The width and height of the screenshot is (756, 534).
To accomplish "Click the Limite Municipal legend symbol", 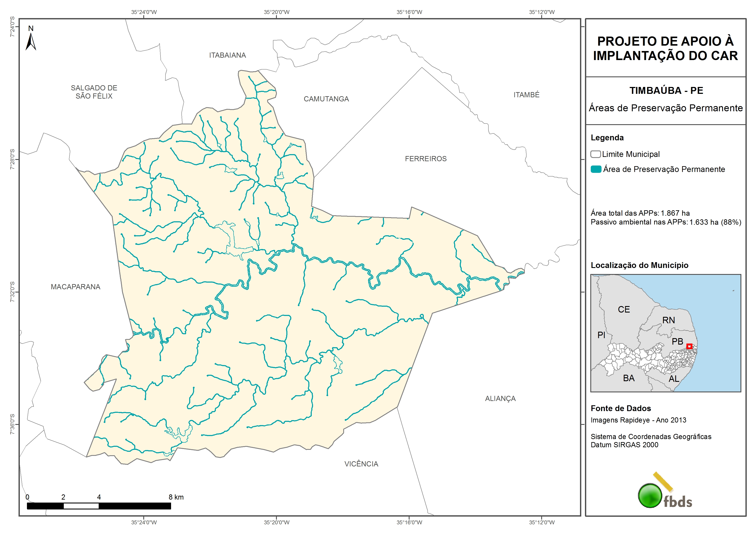I will 595,154.
